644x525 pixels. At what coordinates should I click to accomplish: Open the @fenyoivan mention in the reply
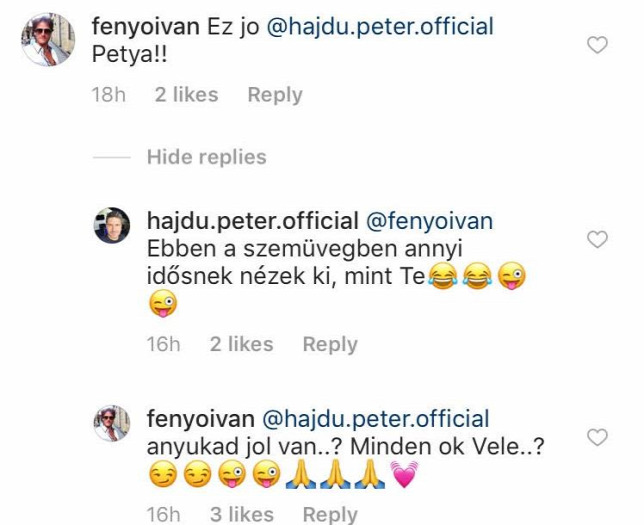[429, 221]
